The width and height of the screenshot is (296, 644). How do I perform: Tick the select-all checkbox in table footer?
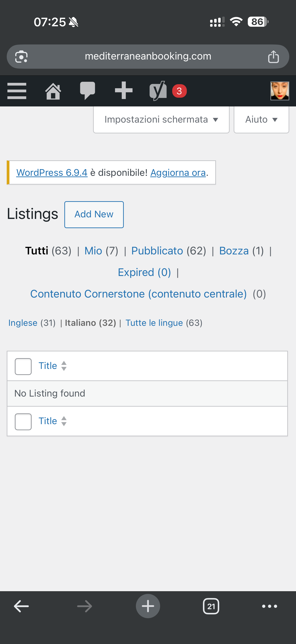click(23, 421)
